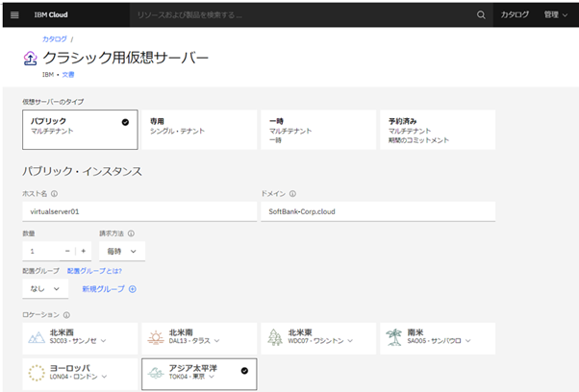579x392 pixels.
Task: Click the ドメイン info icon
Action: pos(292,193)
